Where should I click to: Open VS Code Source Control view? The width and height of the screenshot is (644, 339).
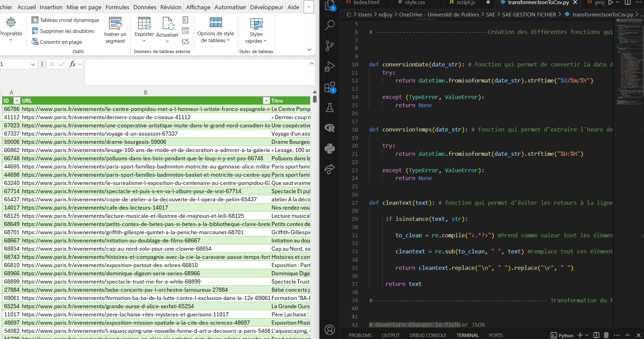pyautogui.click(x=330, y=46)
